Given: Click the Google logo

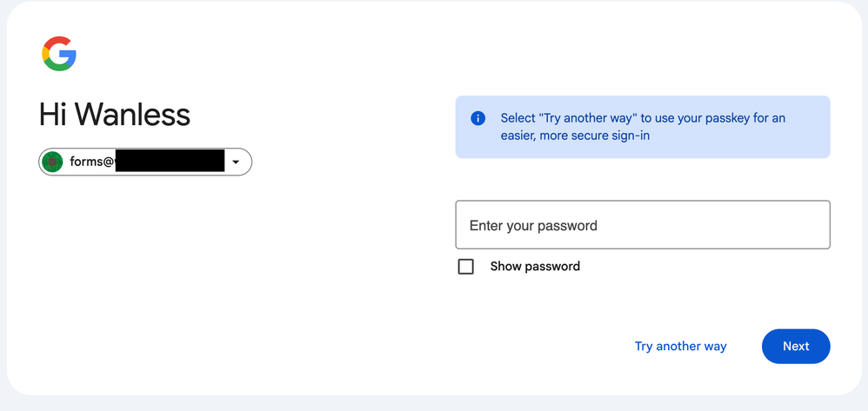Looking at the screenshot, I should [x=59, y=54].
